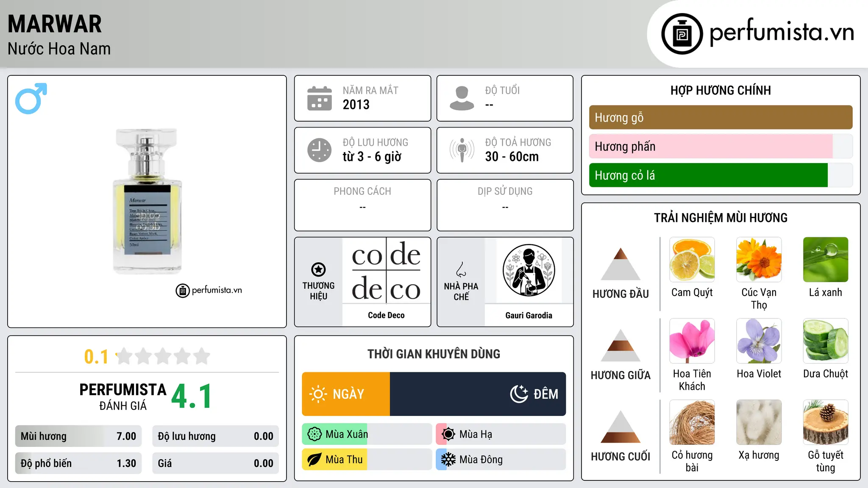Screen dimensions: 868x488
Task: Open the Hoa Tiên Khách note image
Action: tap(692, 341)
